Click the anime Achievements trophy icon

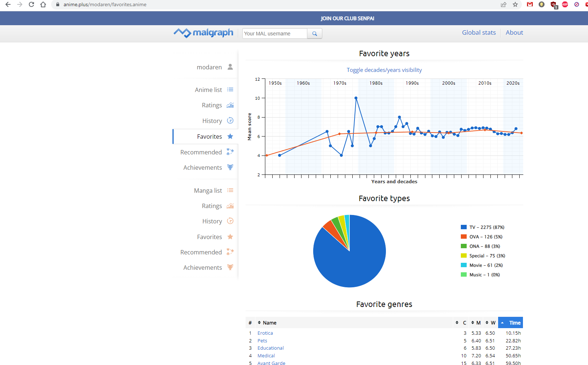coord(230,167)
